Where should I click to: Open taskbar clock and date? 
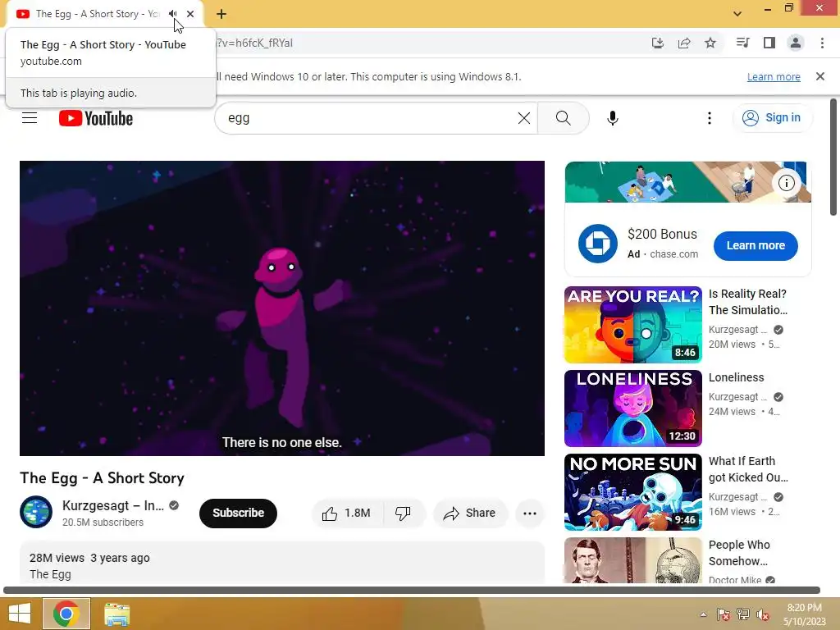804,614
